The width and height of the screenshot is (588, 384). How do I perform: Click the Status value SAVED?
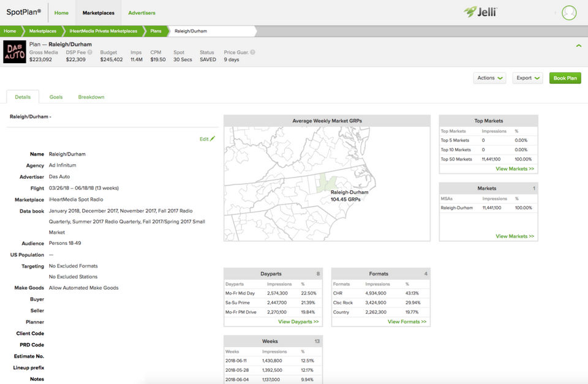[x=208, y=59]
